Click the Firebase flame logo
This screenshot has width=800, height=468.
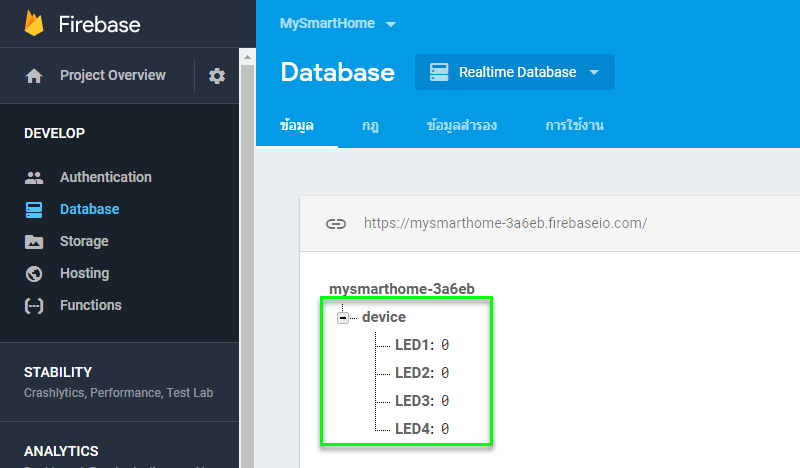coord(34,24)
